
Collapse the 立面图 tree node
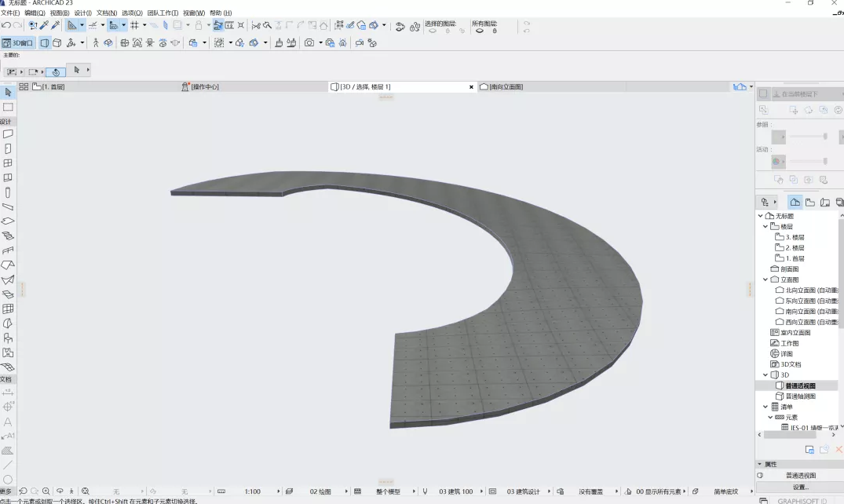765,279
